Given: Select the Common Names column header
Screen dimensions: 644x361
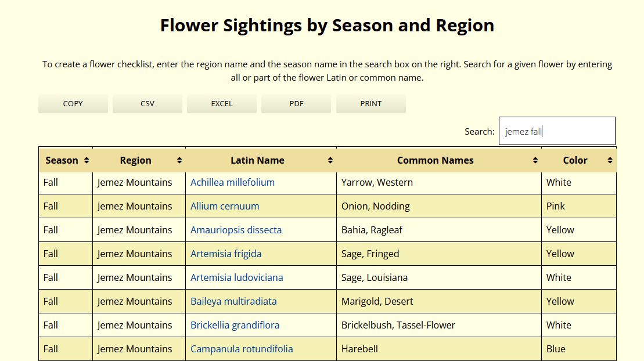Looking at the screenshot, I should click(436, 161).
